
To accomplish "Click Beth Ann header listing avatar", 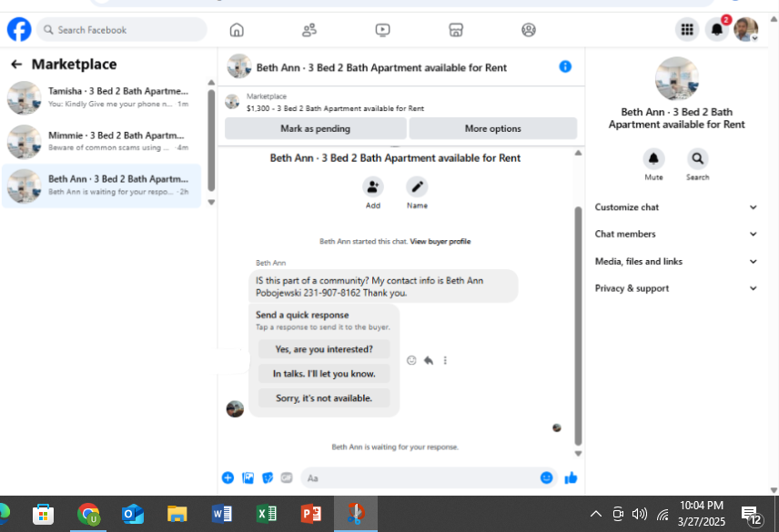I will pos(239,66).
